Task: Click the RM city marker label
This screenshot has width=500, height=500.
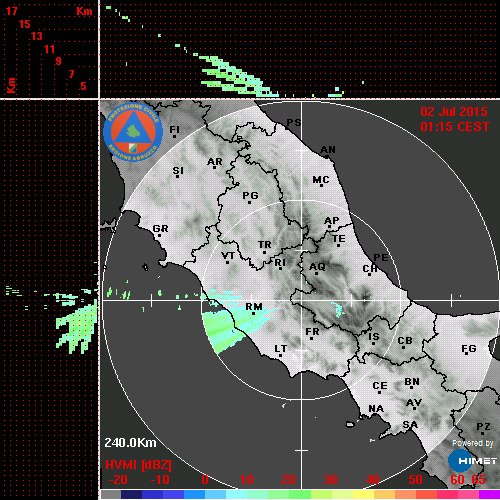Action: 254,307
